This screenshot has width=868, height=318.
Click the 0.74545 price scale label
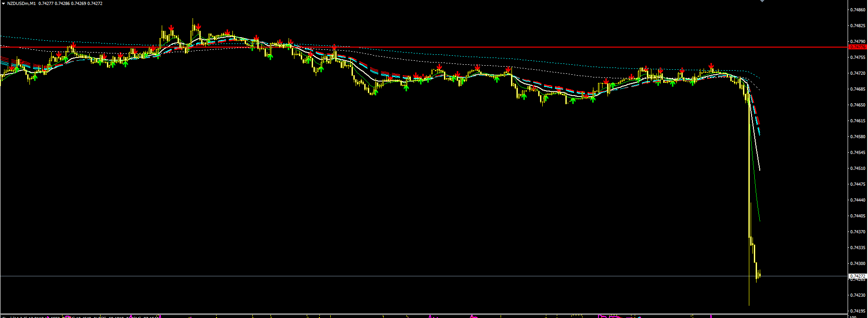(x=858, y=152)
